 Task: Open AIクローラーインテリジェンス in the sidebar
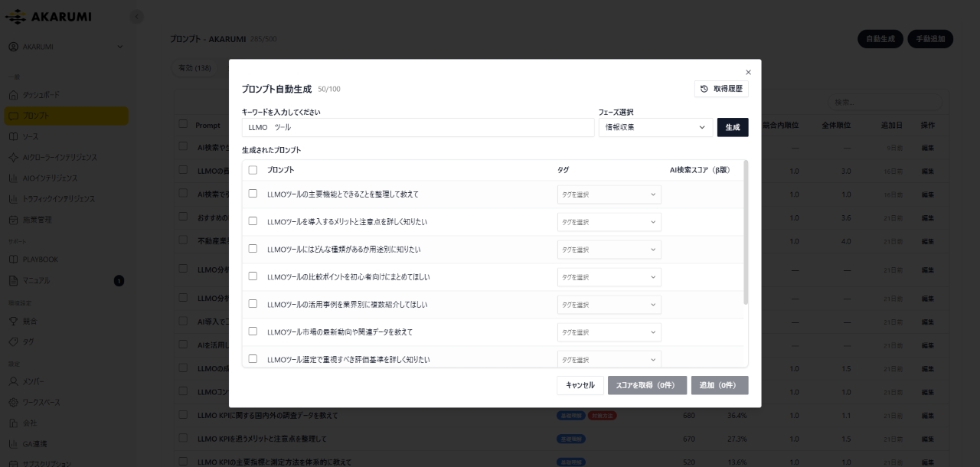click(x=66, y=157)
